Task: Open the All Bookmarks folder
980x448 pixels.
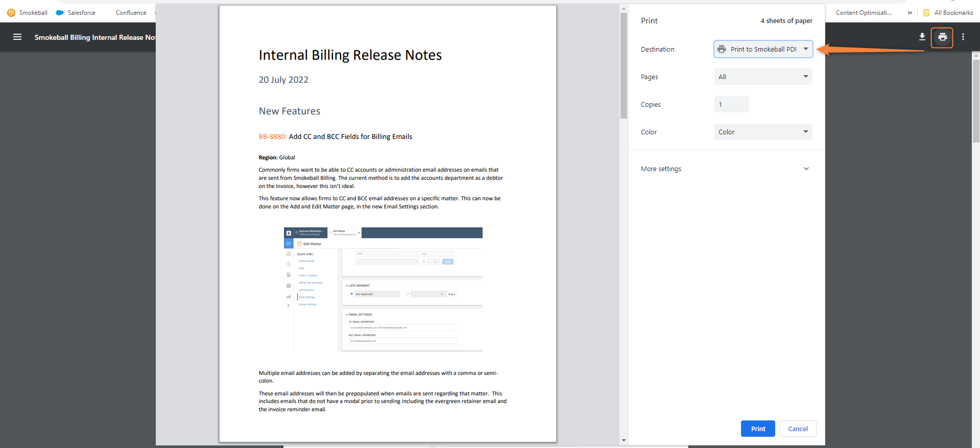Action: 948,13
